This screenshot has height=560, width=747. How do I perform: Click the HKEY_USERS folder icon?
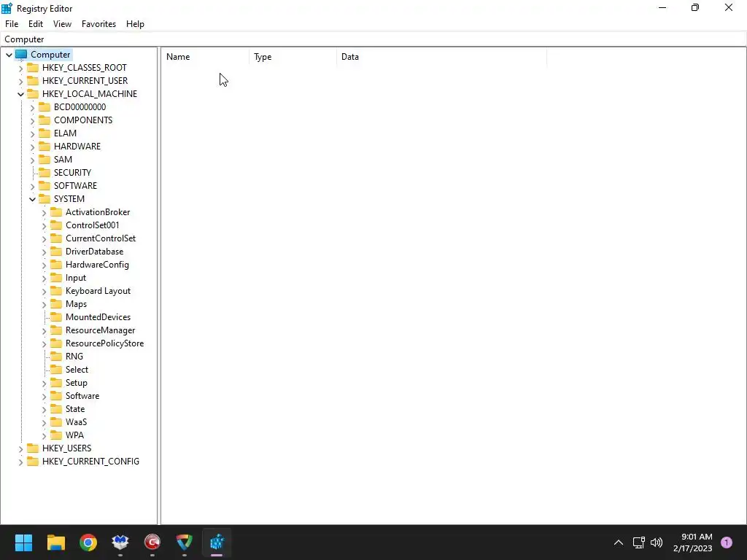point(33,448)
